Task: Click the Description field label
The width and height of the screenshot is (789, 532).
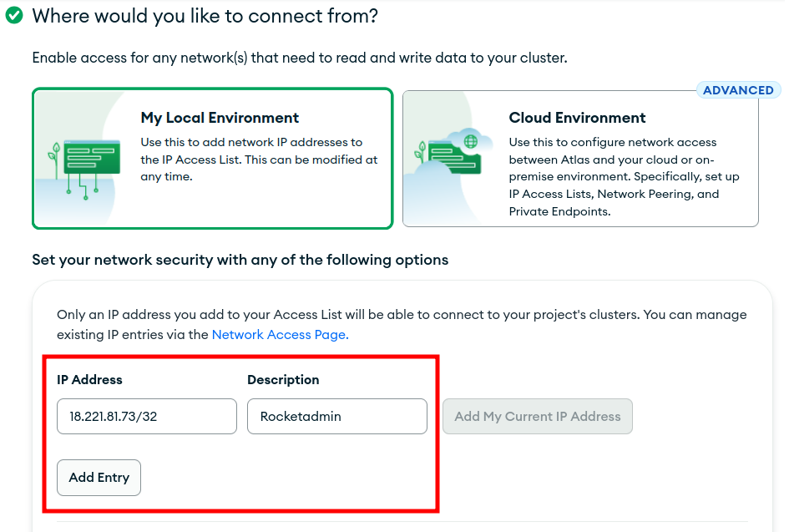Action: (x=283, y=379)
